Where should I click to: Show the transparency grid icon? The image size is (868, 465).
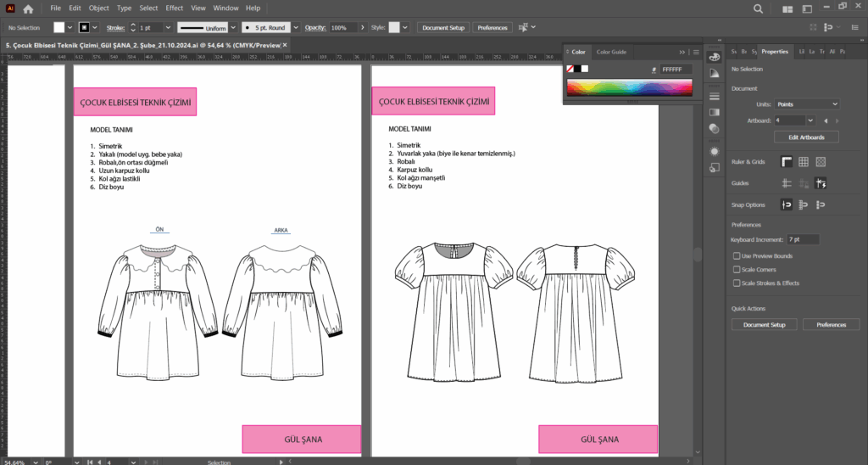(821, 161)
